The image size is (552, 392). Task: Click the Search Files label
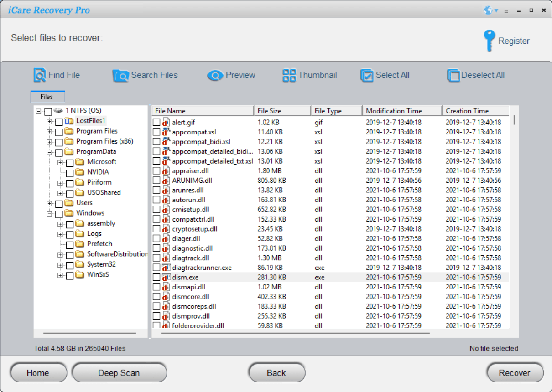(155, 75)
